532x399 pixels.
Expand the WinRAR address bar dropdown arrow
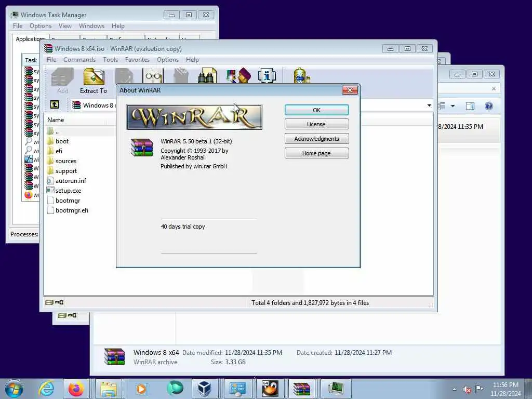pos(429,105)
